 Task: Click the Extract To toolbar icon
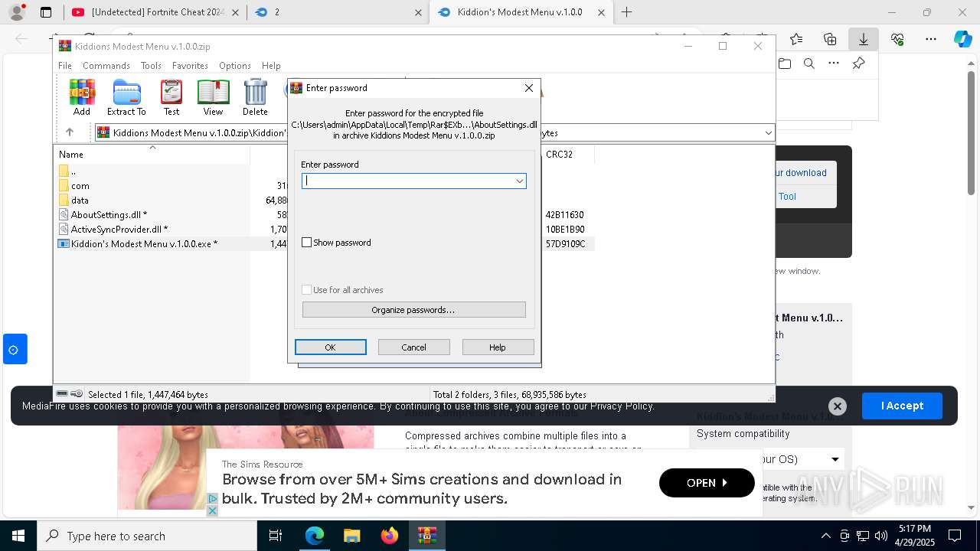coord(126,97)
